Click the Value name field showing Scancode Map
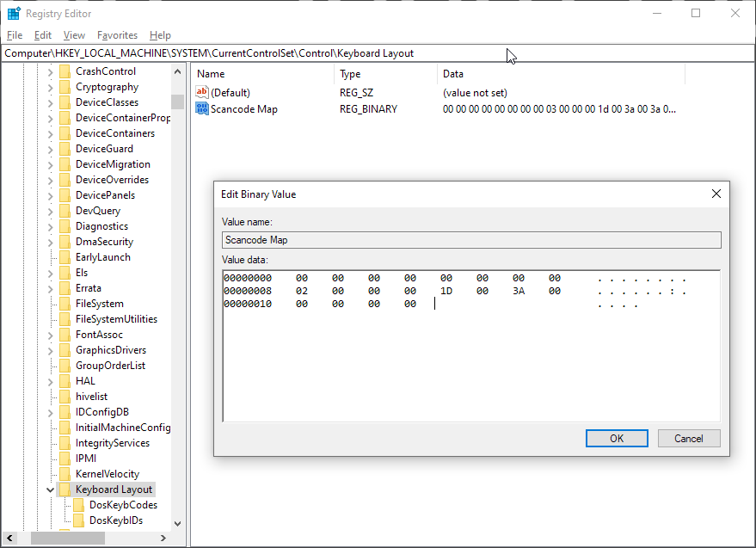Viewport: 756px width, 548px height. (x=471, y=240)
